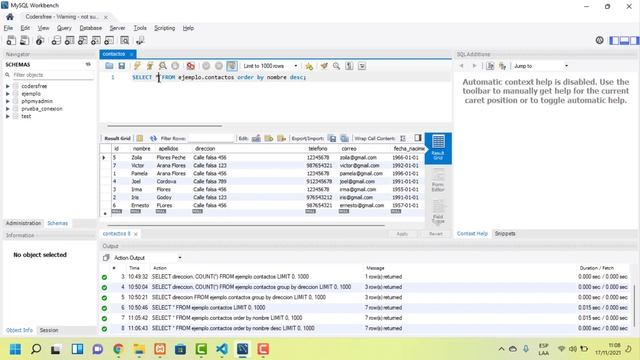Click the star save snippet icon
The width and height of the screenshot is (640, 360).
(x=309, y=66)
